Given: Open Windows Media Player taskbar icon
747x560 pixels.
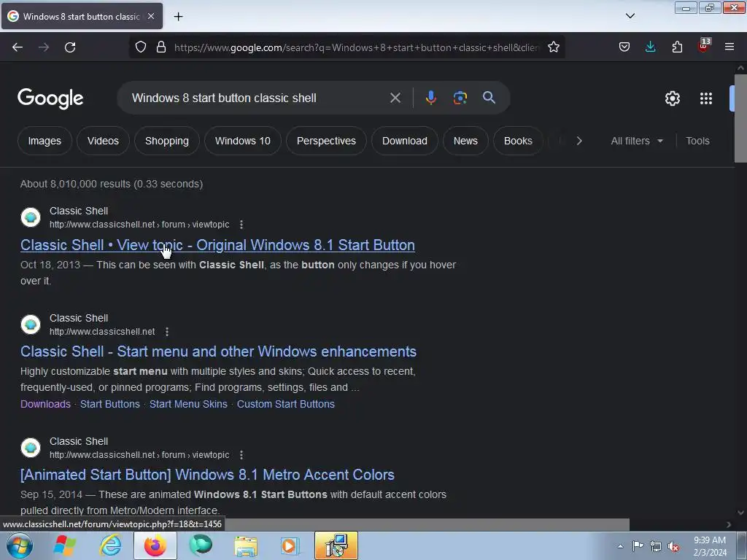Looking at the screenshot, I should point(289,545).
